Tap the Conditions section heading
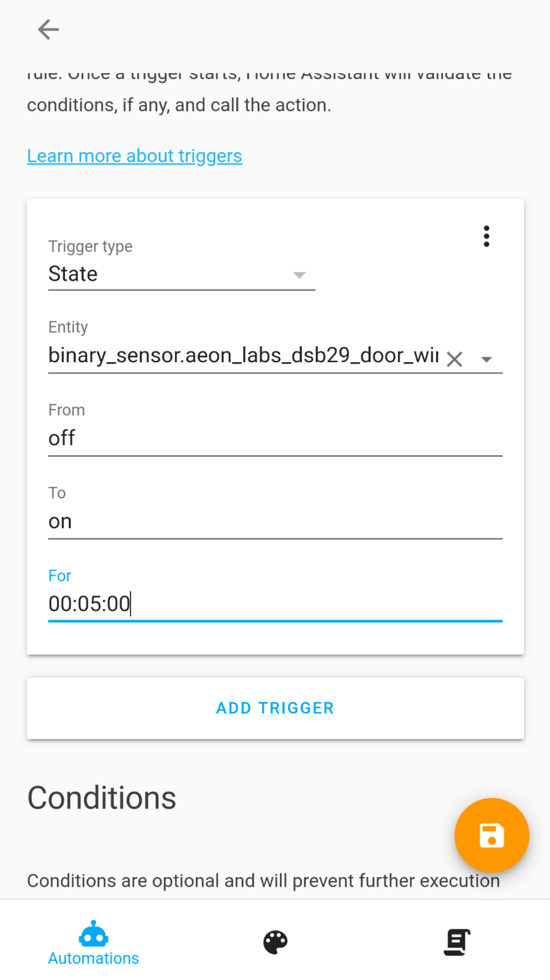This screenshot has height=980, width=550. tap(102, 798)
